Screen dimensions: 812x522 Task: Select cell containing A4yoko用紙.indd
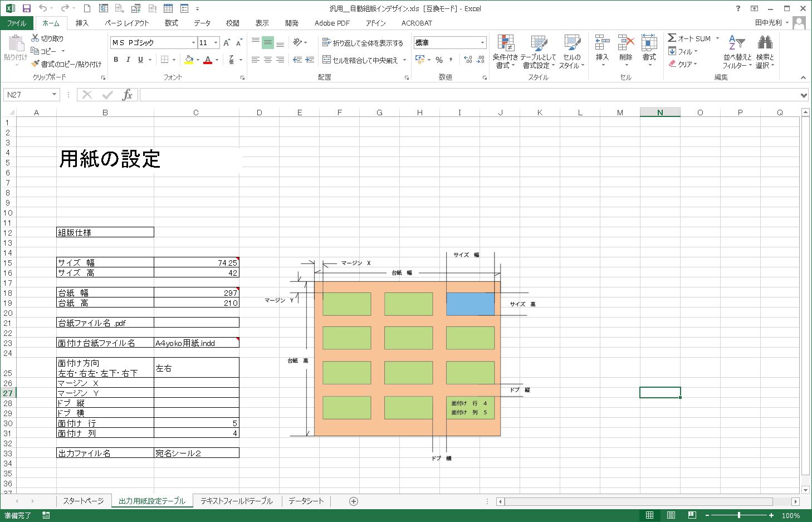click(x=195, y=343)
